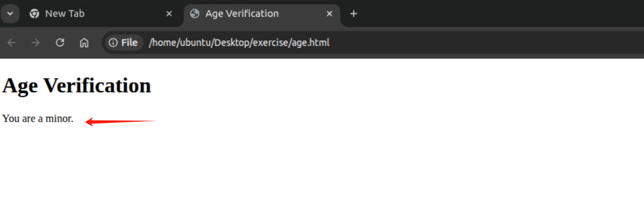
Task: Open a new tab with plus button
Action: pyautogui.click(x=353, y=14)
